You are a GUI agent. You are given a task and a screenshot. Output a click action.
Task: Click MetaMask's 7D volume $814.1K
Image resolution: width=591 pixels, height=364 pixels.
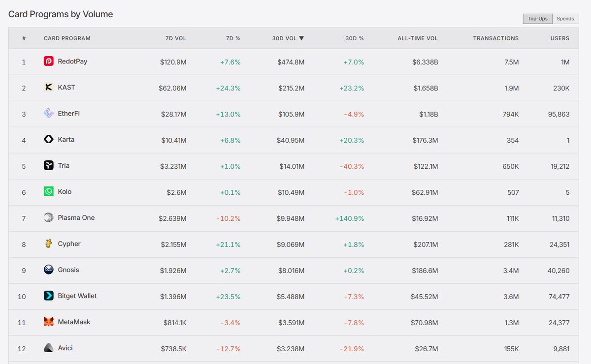175,323
